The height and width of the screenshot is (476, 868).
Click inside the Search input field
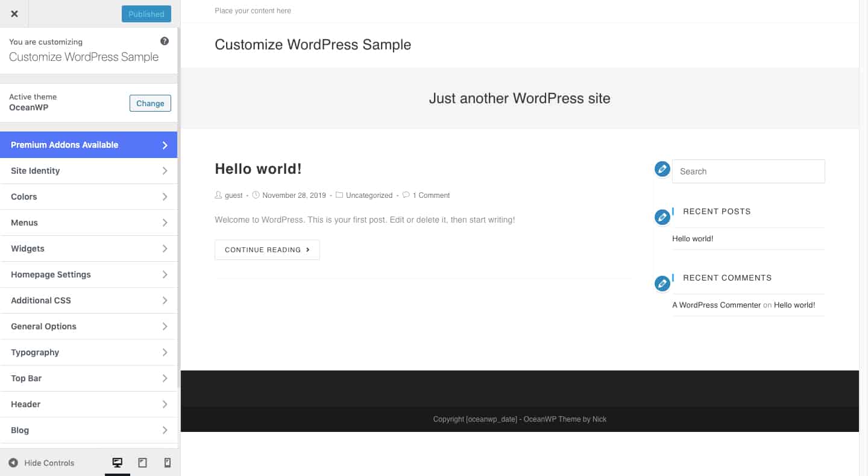[x=747, y=171]
